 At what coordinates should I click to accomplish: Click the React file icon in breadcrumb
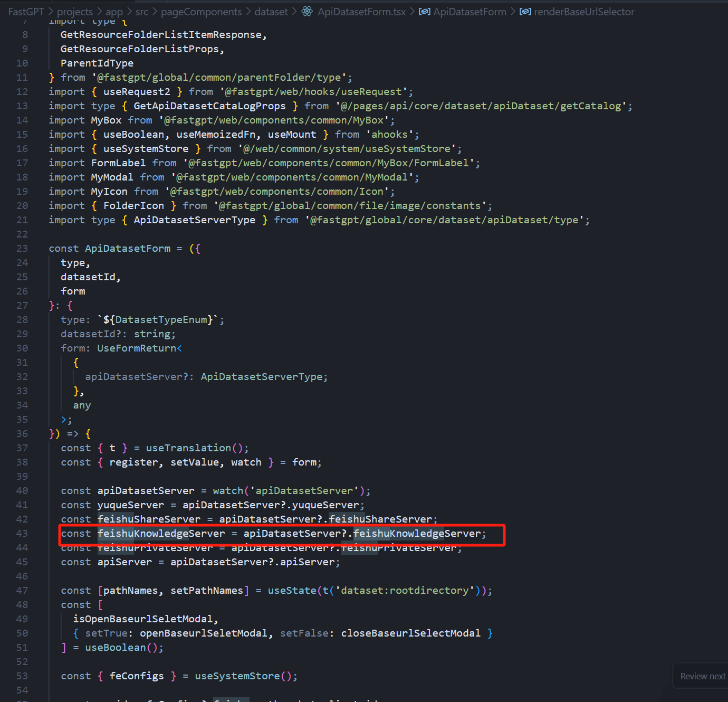tap(307, 12)
